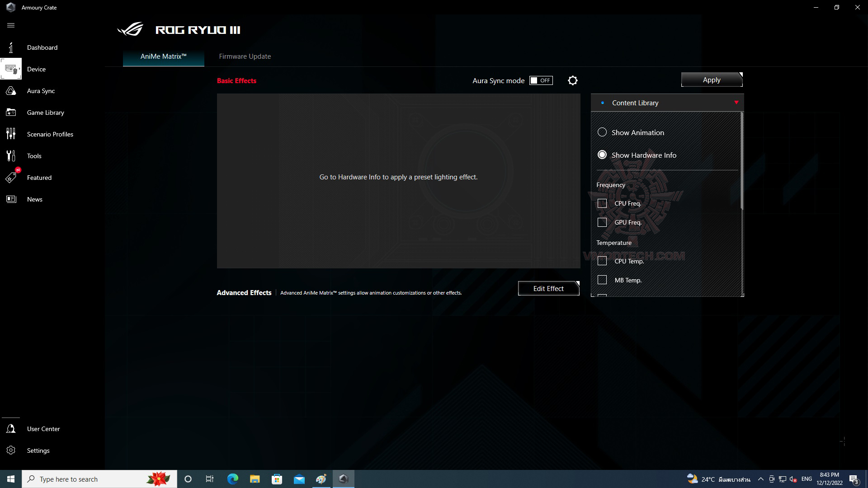
Task: Click the gear icon beside Aura Sync mode
Action: pyautogui.click(x=572, y=80)
